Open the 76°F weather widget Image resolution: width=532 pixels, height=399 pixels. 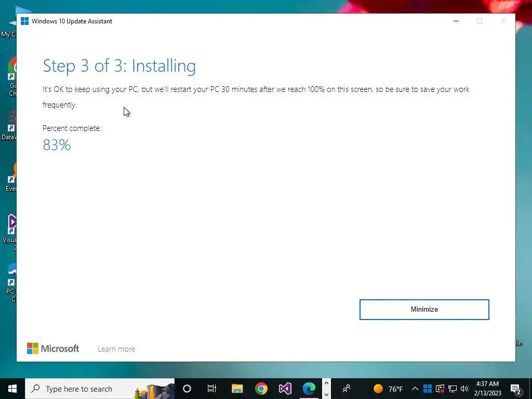coord(388,389)
